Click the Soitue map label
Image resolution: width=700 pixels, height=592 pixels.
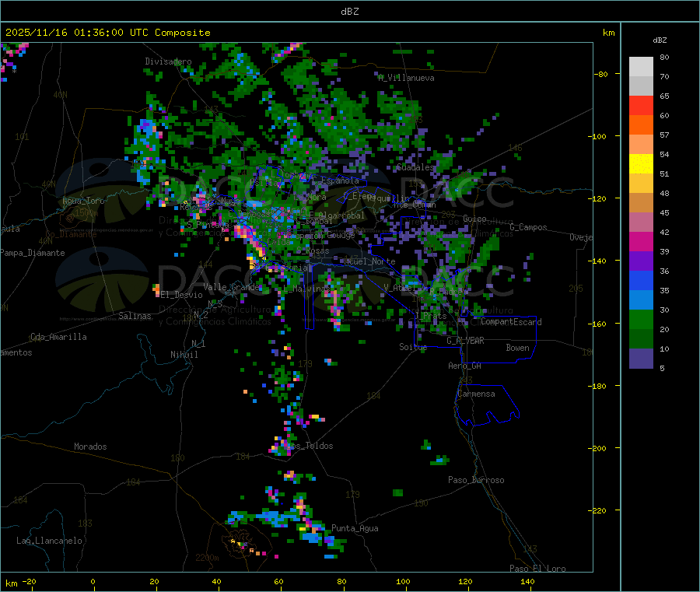[x=413, y=347]
